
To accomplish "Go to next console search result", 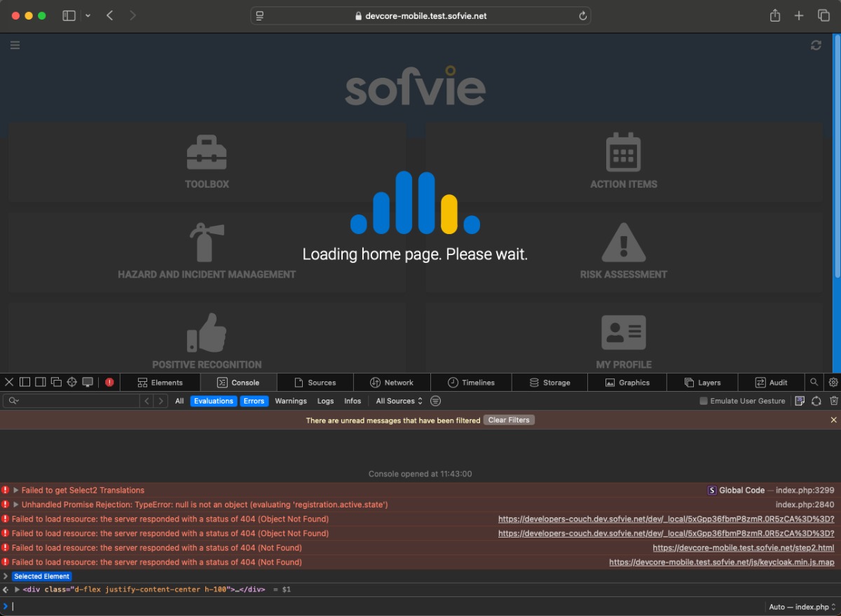I will [x=161, y=401].
